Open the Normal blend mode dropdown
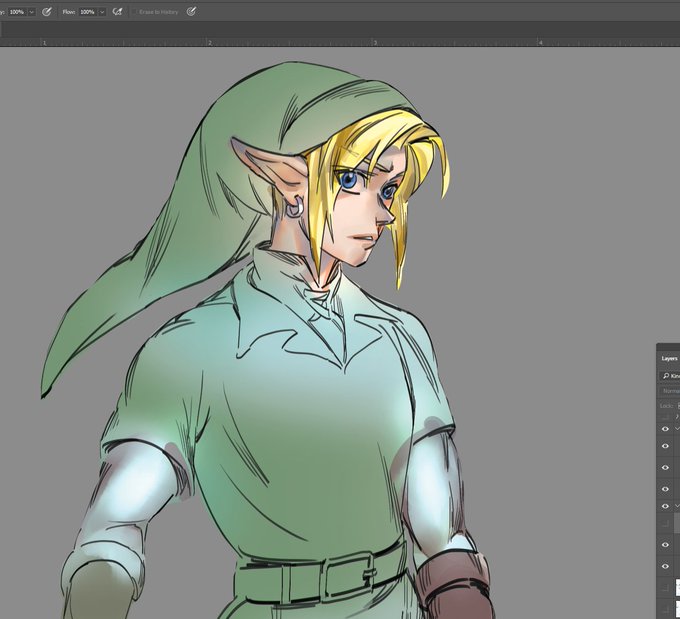This screenshot has width=680, height=619. point(670,391)
